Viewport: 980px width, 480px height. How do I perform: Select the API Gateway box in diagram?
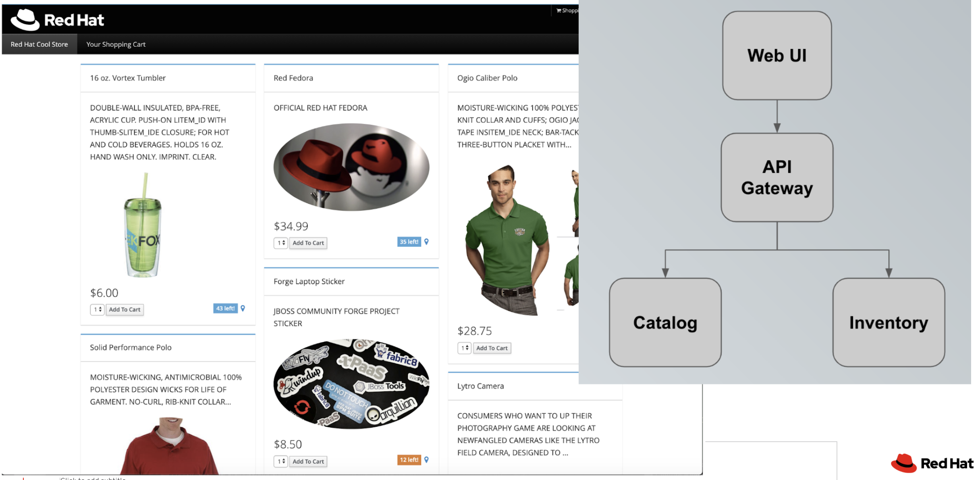tap(777, 177)
